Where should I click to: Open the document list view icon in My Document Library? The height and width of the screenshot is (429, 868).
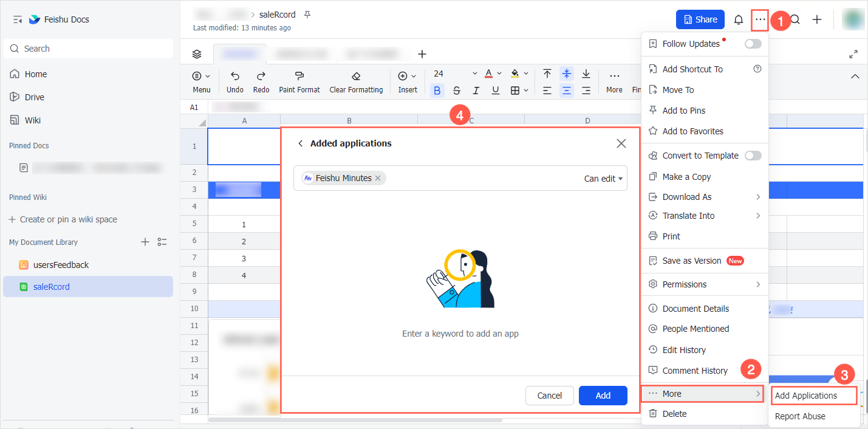coord(162,242)
